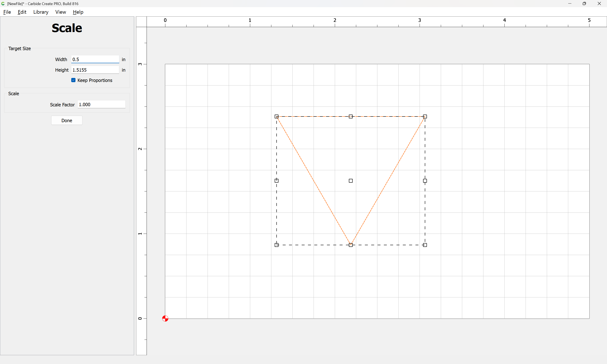Toggle the Keep Proportions checkbox
The width and height of the screenshot is (607, 364).
click(x=73, y=80)
